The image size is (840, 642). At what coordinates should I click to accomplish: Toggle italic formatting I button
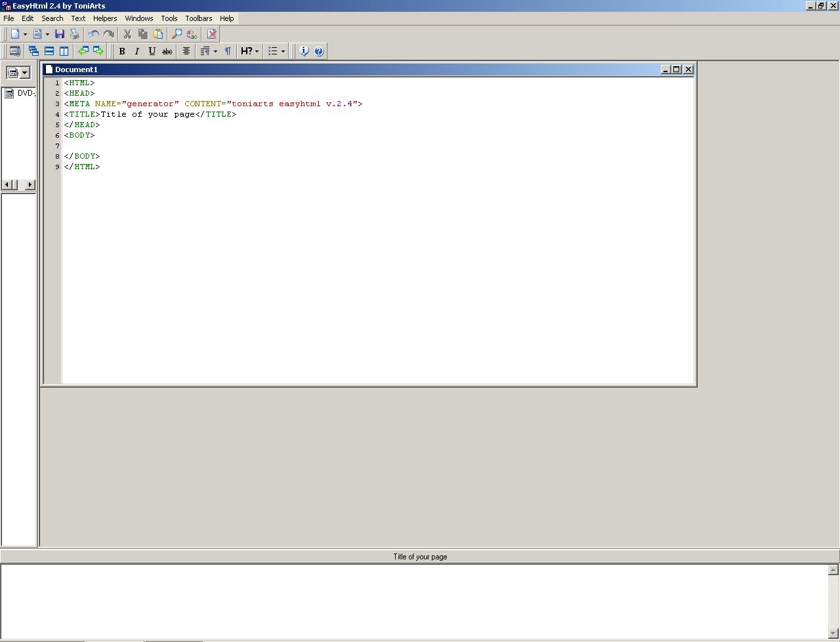coord(137,51)
